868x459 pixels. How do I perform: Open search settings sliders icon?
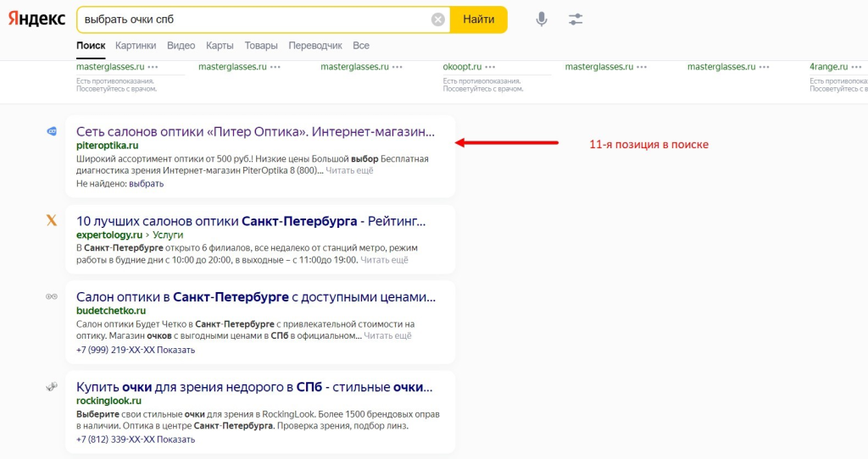click(576, 19)
